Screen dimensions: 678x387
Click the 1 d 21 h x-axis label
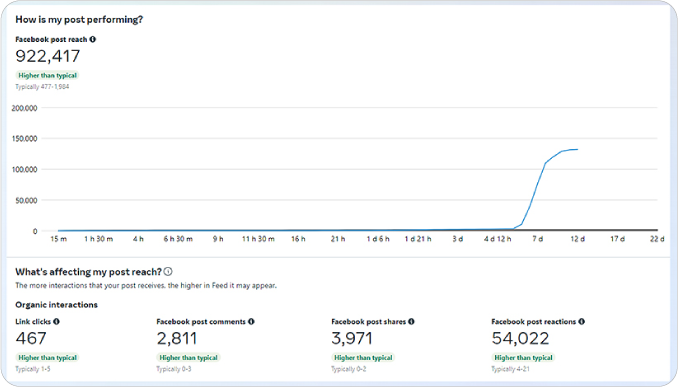click(x=418, y=239)
